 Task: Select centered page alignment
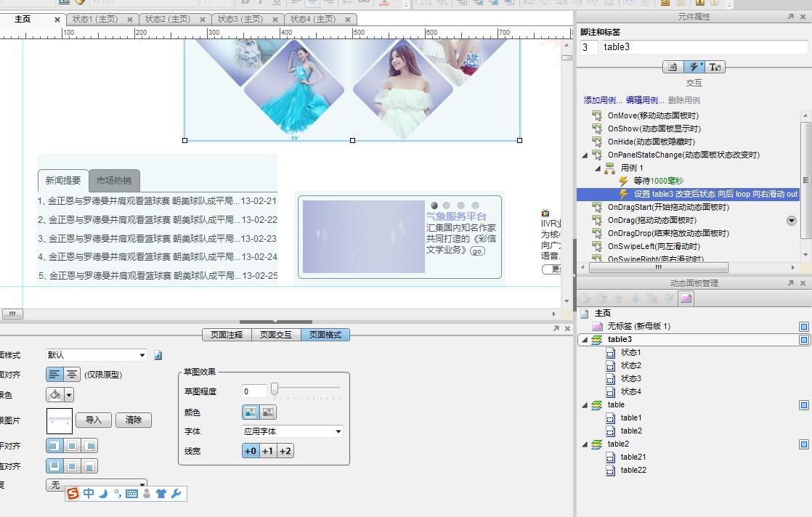[x=71, y=374]
